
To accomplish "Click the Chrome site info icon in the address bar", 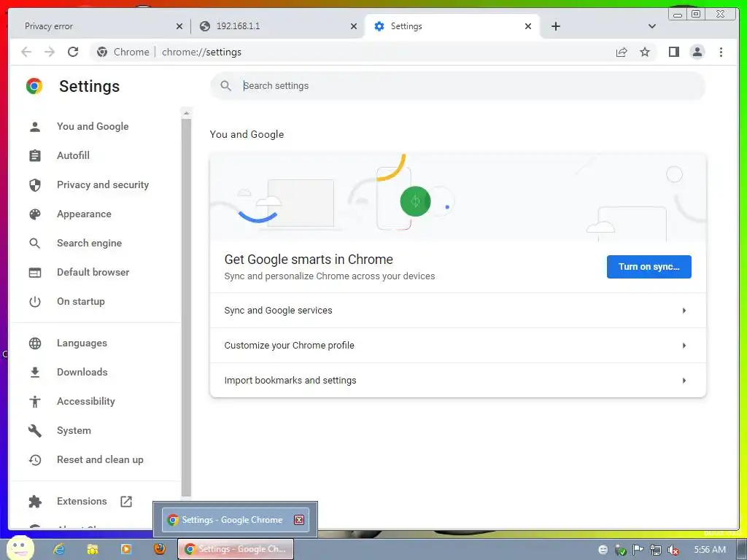I will 102,52.
